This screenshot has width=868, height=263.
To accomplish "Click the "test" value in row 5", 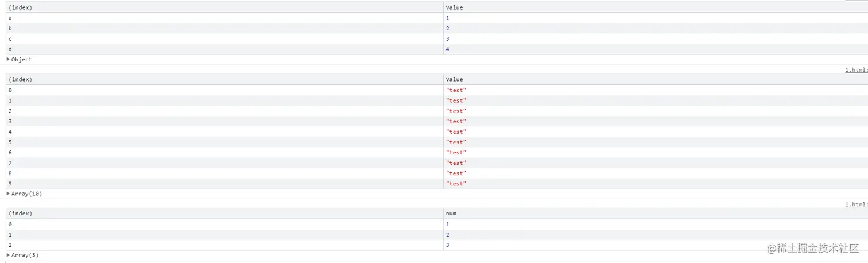I will pos(456,142).
